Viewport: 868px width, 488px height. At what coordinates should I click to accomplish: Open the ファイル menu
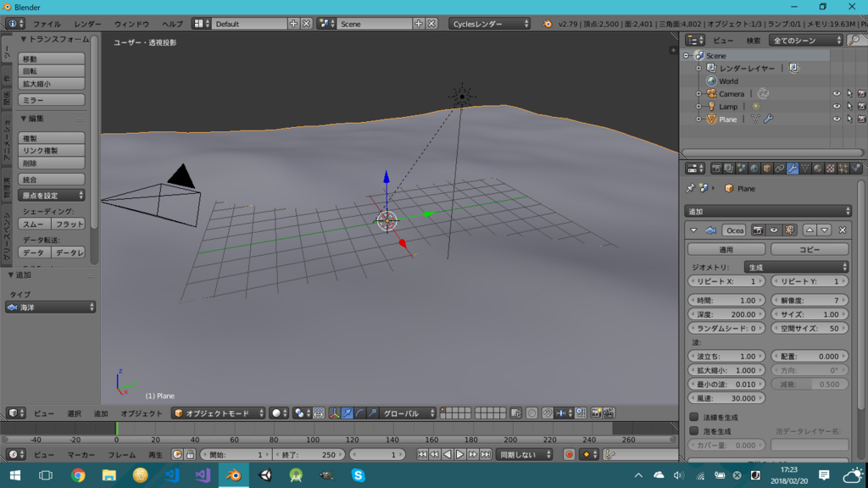click(47, 24)
